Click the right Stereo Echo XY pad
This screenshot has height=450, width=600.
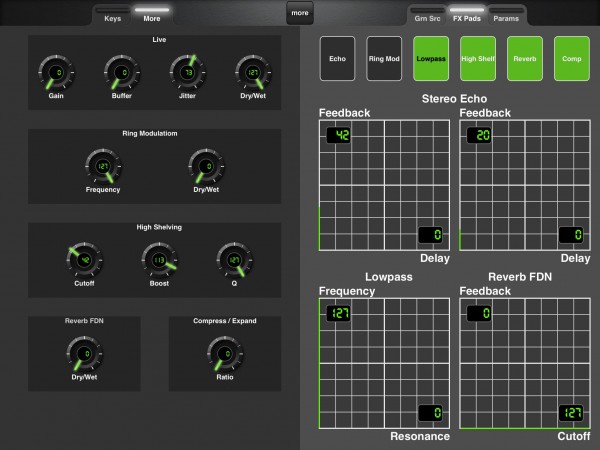525,186
